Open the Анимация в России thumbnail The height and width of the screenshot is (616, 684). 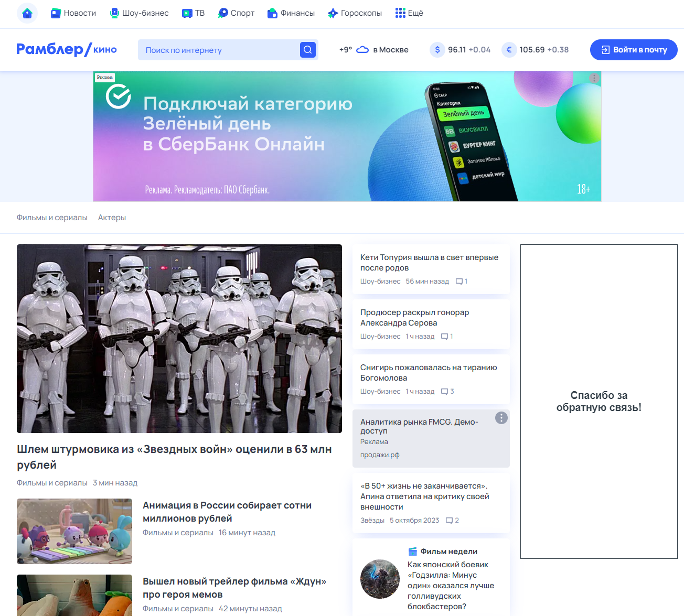click(x=74, y=531)
